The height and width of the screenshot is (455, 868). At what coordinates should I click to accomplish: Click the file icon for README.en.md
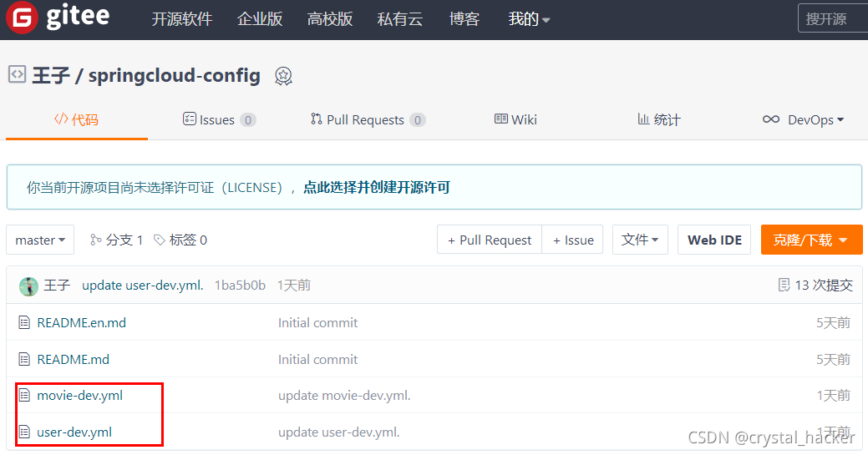point(23,322)
